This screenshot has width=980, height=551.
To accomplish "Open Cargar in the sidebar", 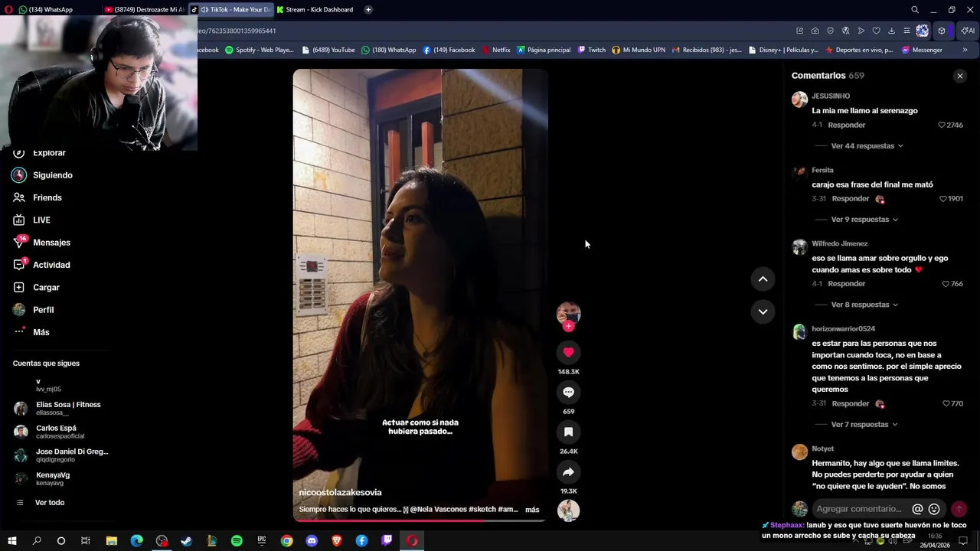I will 46,288.
